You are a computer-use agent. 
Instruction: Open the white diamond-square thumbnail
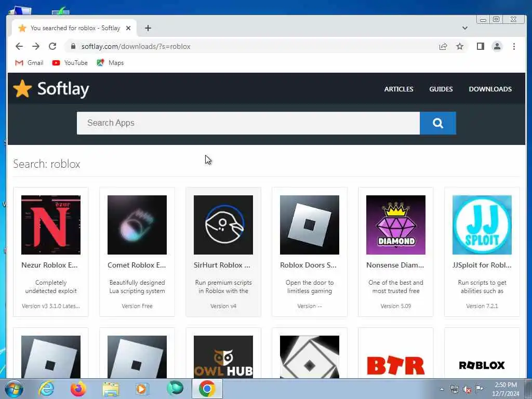[310, 357]
